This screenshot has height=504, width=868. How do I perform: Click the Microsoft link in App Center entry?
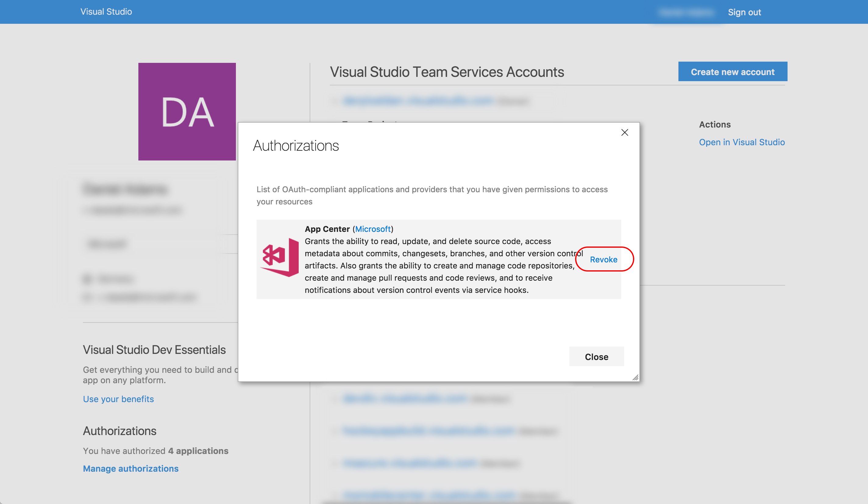tap(373, 228)
